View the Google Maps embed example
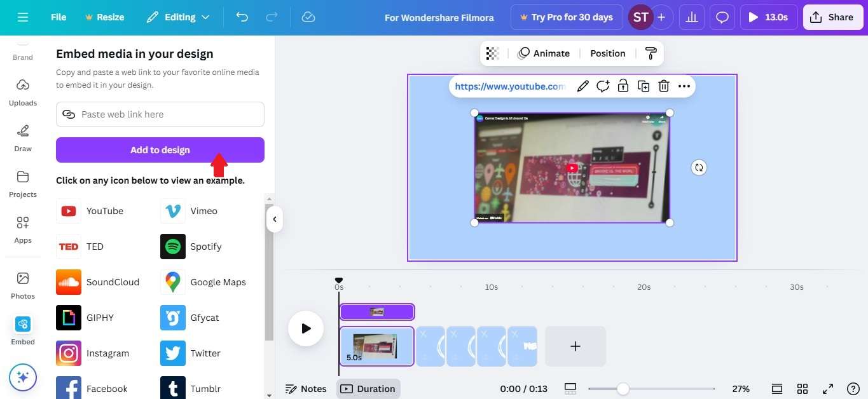The height and width of the screenshot is (399, 868). point(203,282)
